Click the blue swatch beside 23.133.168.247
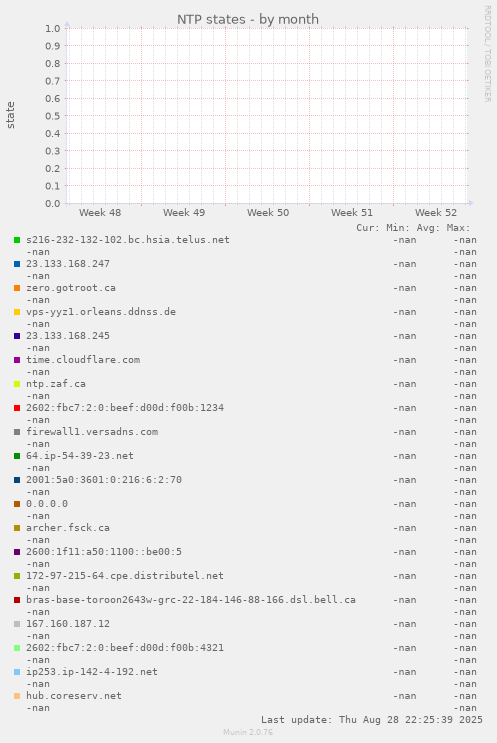The height and width of the screenshot is (743, 497). coord(17,264)
